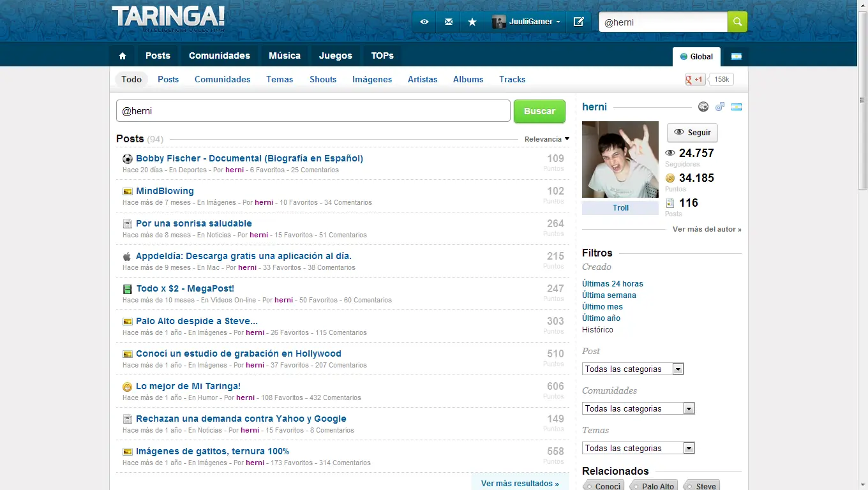Click news icon beside Rechazan una demanda post

click(128, 419)
